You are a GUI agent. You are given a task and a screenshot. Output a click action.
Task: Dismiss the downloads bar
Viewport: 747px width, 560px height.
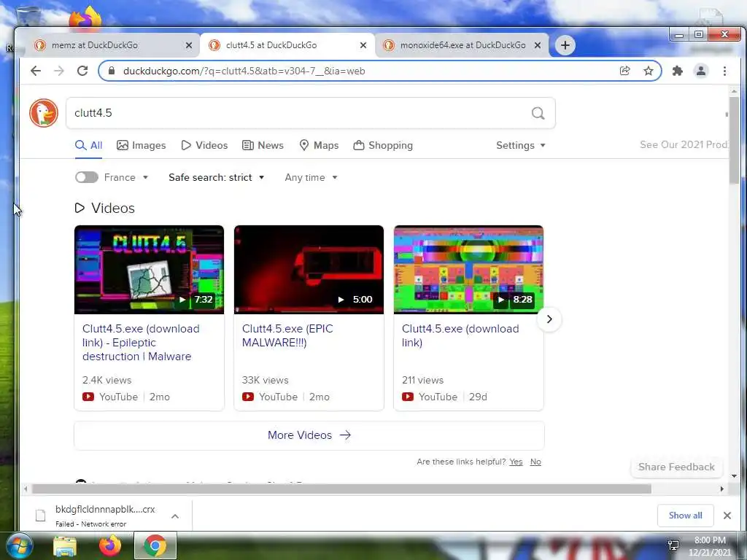tap(727, 516)
